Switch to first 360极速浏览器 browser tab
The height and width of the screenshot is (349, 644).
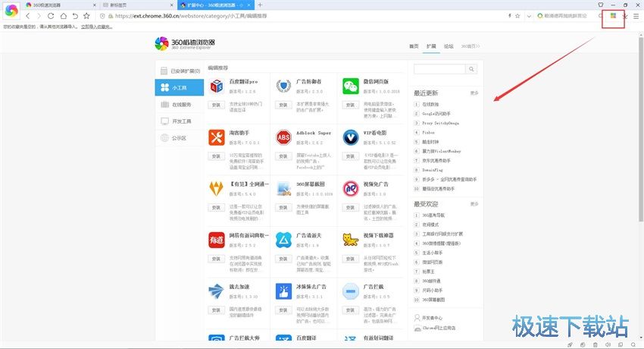tap(60, 5)
